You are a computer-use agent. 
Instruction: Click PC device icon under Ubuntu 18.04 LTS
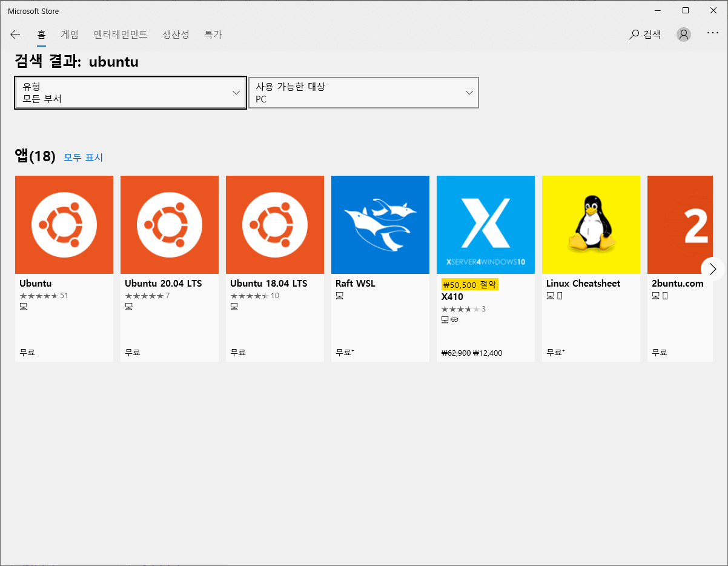pos(234,307)
